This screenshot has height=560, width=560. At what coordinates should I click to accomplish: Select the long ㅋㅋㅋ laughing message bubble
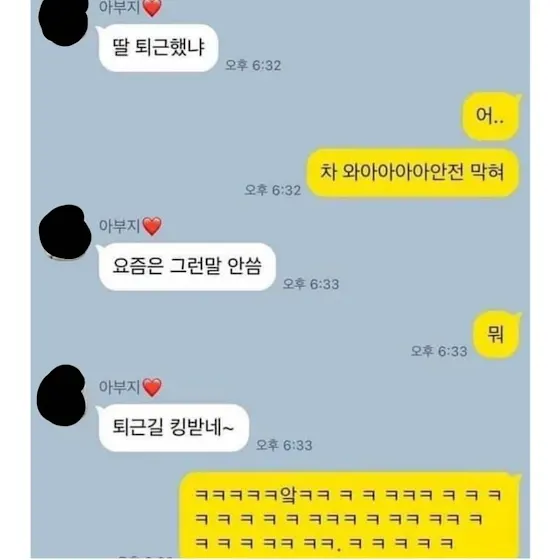pyautogui.click(x=350, y=515)
